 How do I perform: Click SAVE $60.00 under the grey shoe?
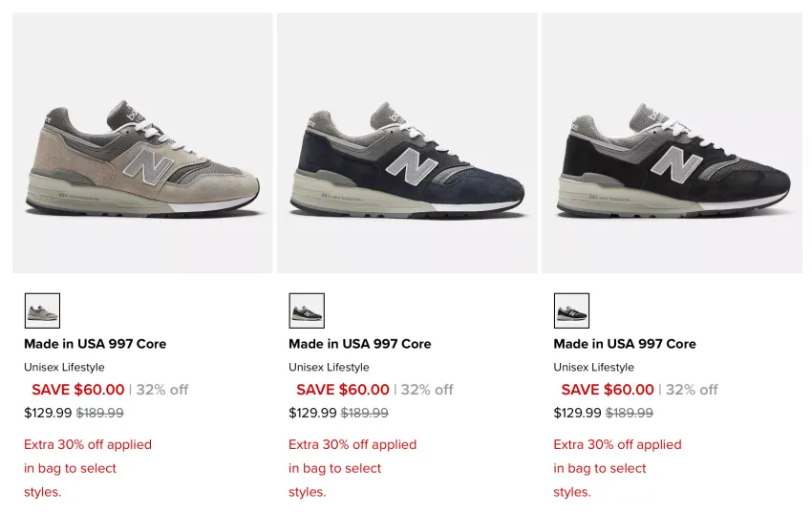[78, 390]
